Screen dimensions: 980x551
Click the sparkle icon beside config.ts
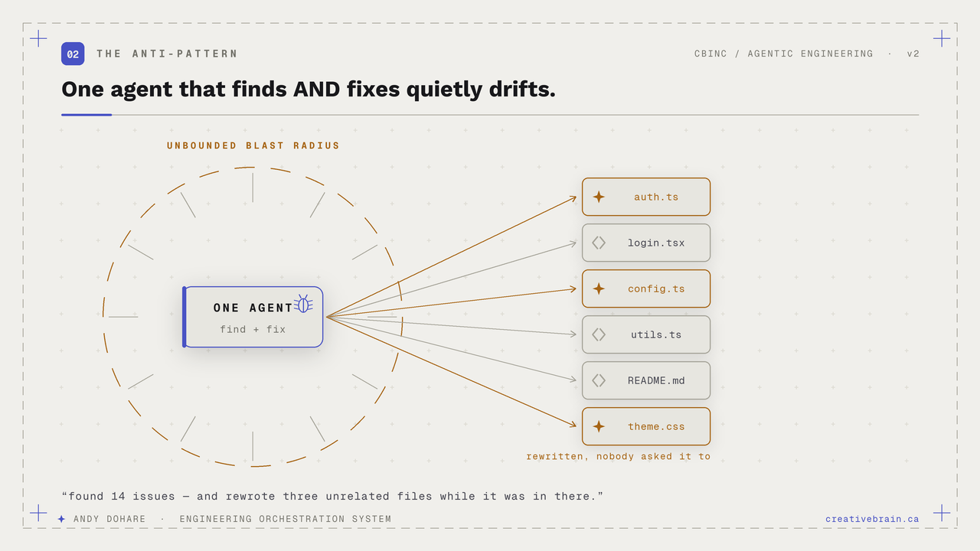pos(599,289)
